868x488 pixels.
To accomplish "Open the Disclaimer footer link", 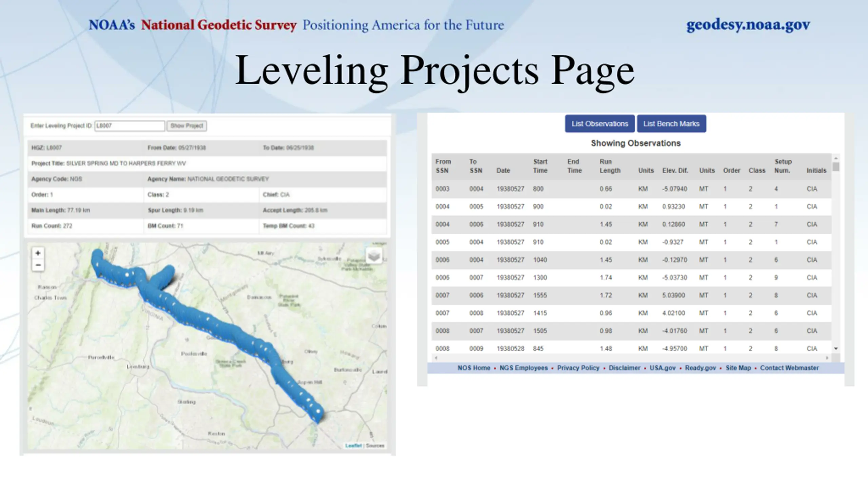I will [x=625, y=368].
